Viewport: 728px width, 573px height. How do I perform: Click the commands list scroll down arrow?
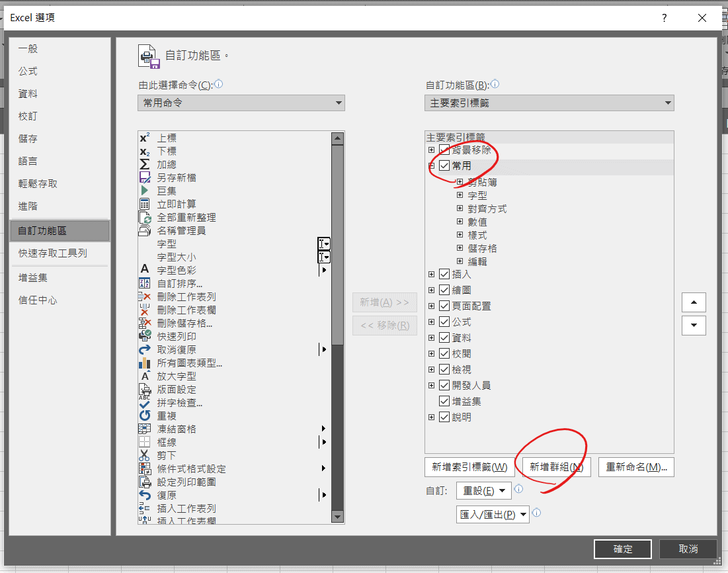point(337,517)
